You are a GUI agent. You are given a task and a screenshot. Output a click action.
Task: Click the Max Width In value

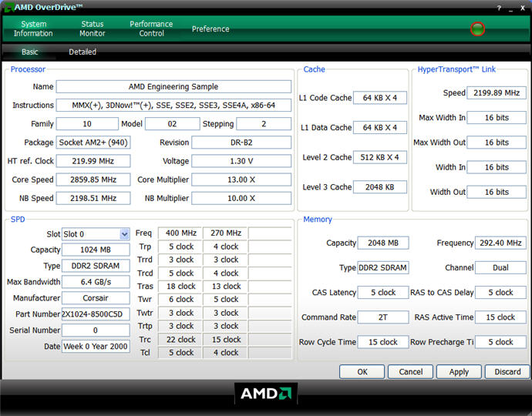(497, 118)
